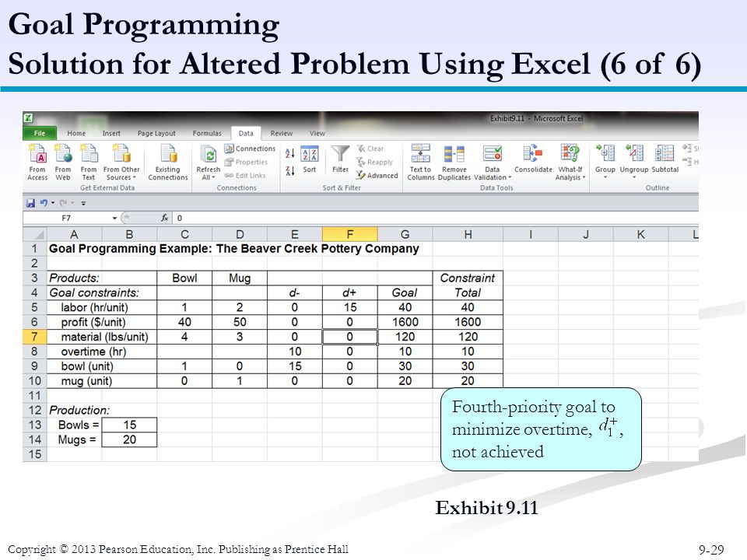Select overtime d- cell value 10
This screenshot has height=560, width=747.
[x=294, y=352]
